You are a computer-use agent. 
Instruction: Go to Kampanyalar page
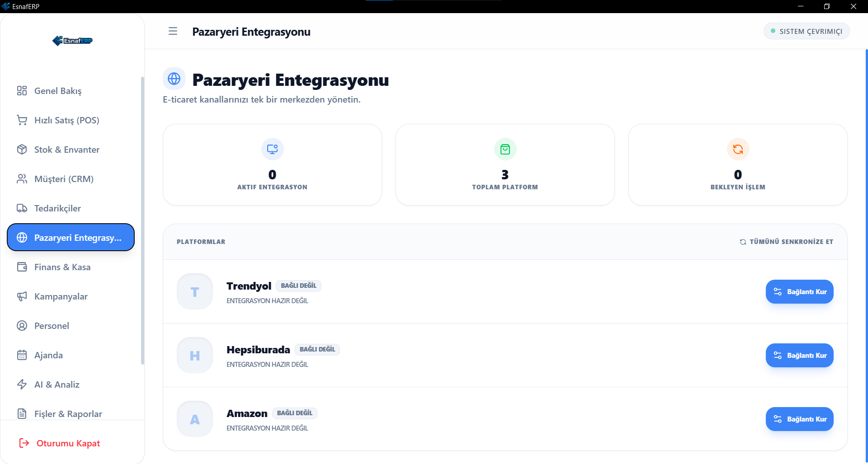71,296
